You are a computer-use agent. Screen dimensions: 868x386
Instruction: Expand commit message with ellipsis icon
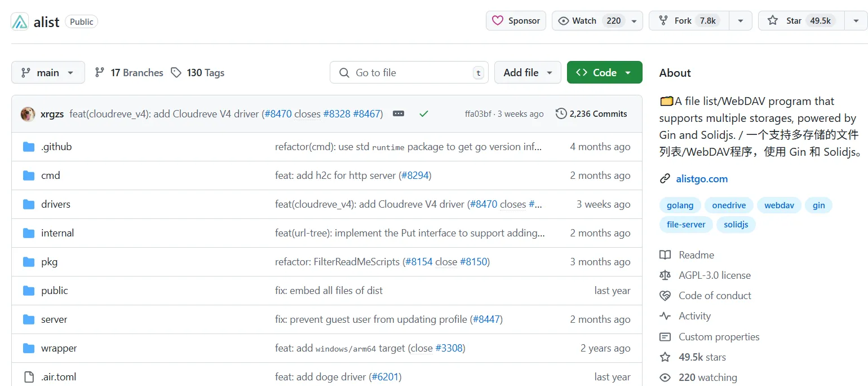(398, 114)
